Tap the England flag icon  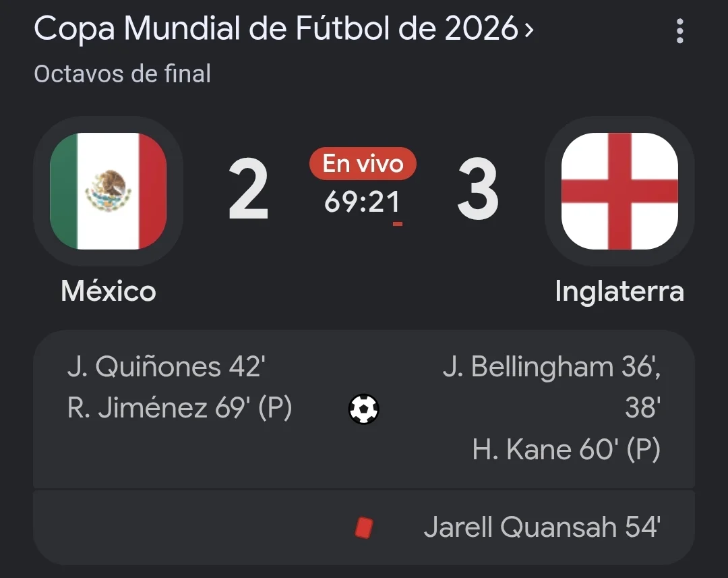[x=620, y=191]
